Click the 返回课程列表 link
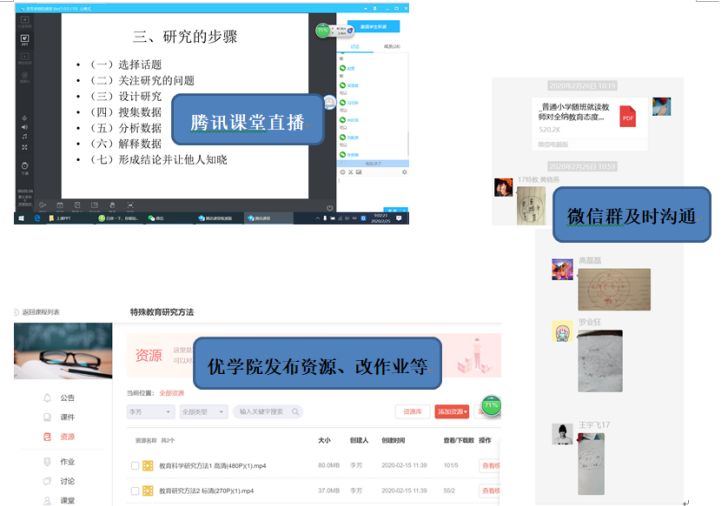727x506 pixels. pyautogui.click(x=40, y=313)
